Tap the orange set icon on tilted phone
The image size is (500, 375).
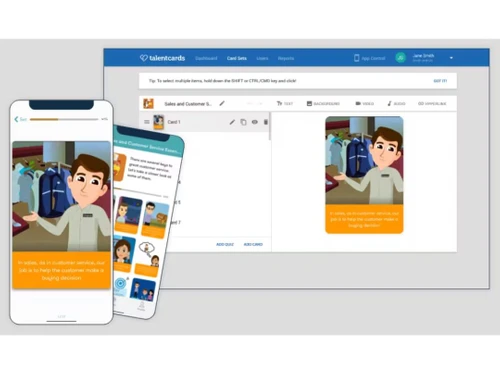(118, 167)
